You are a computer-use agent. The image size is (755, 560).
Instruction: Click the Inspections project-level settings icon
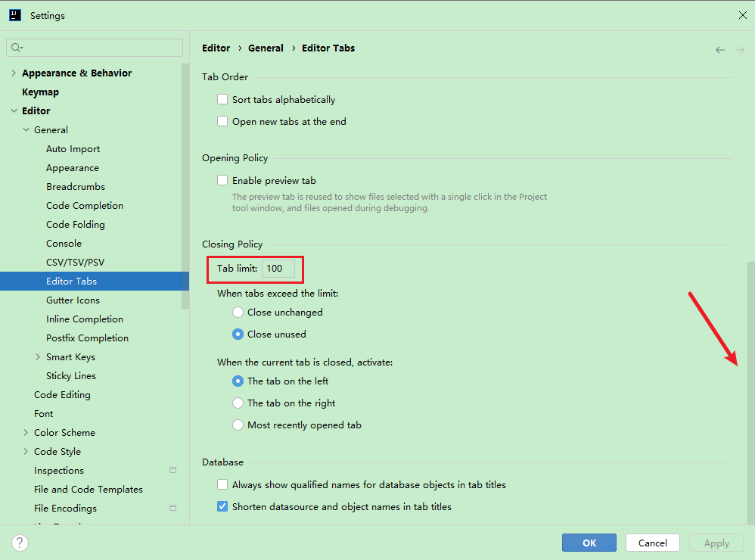172,471
